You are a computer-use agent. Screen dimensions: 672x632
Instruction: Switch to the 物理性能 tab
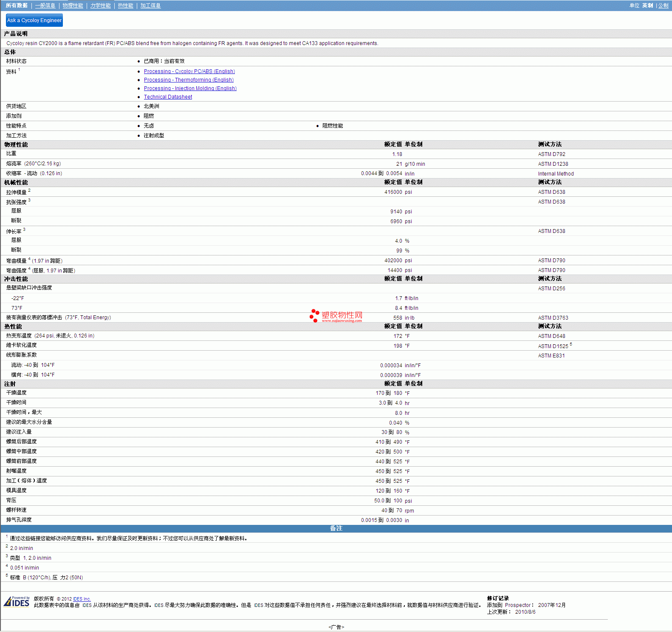pos(73,6)
